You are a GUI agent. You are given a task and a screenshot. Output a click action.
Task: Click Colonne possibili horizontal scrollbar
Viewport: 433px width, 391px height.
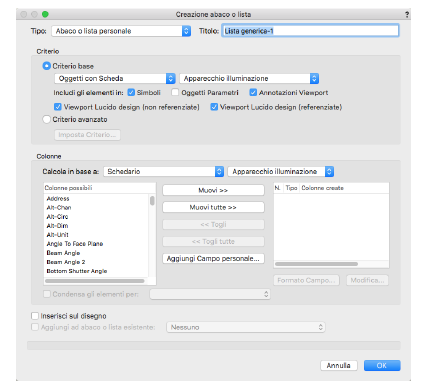(x=95, y=281)
